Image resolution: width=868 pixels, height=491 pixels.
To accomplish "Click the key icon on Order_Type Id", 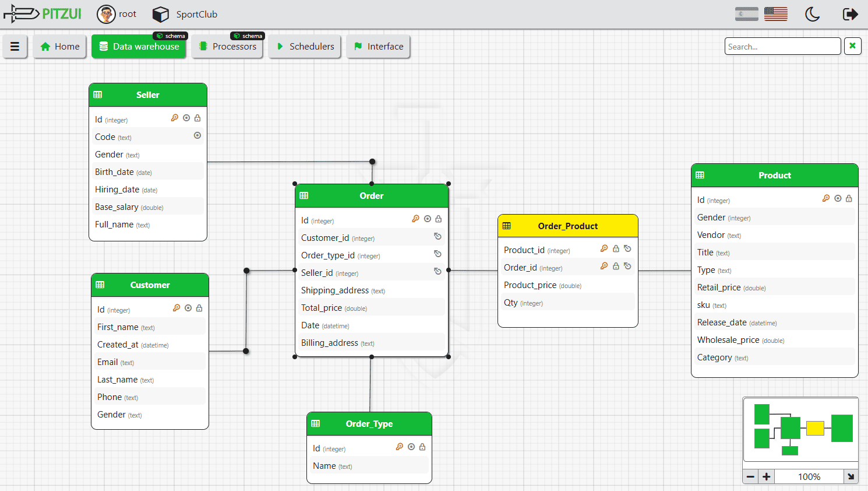I will pyautogui.click(x=400, y=447).
